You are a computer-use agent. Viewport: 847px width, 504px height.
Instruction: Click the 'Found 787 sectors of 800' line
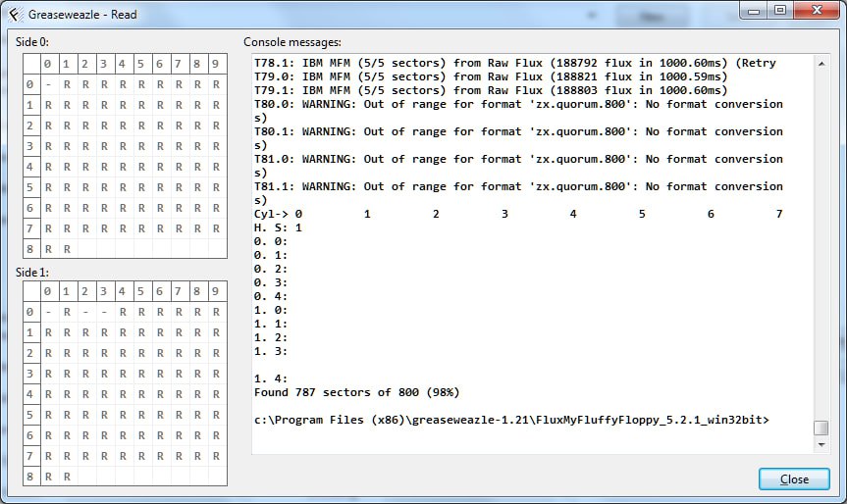(356, 392)
